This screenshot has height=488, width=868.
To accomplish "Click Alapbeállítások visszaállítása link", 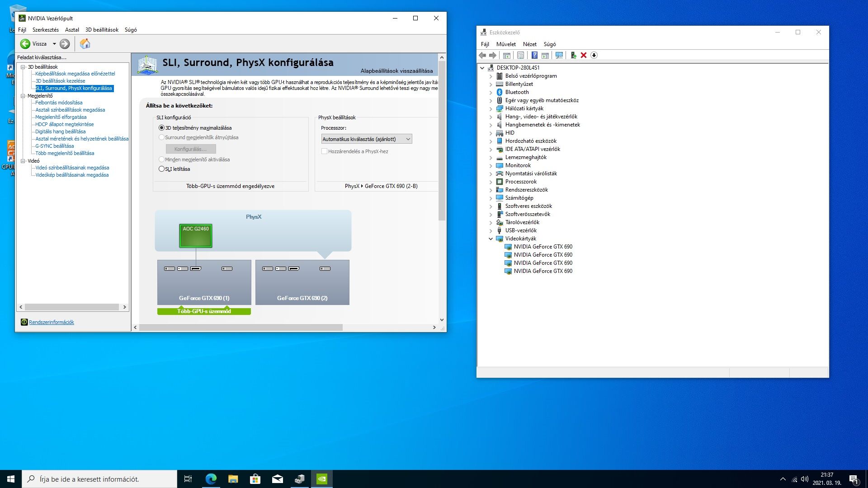I will point(396,71).
